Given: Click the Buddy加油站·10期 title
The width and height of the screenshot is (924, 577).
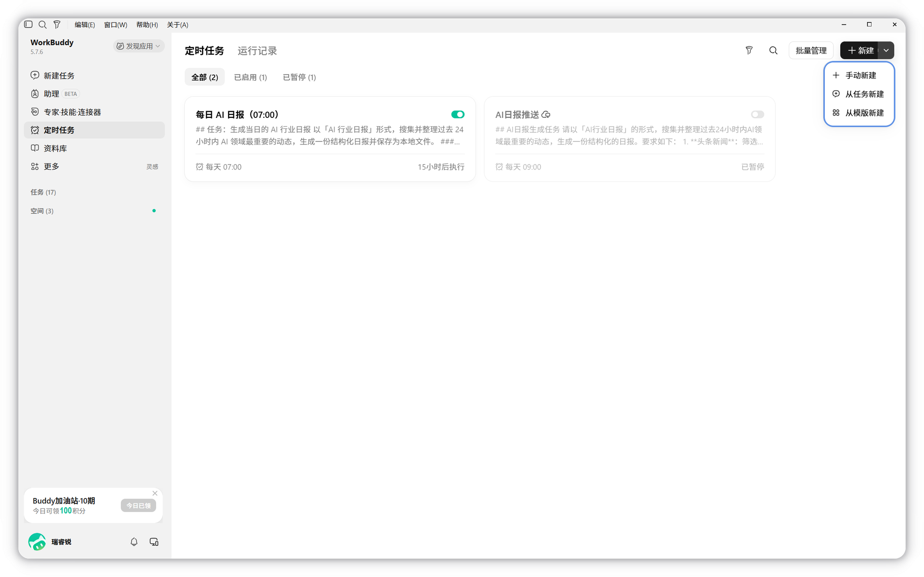Looking at the screenshot, I should click(x=64, y=500).
